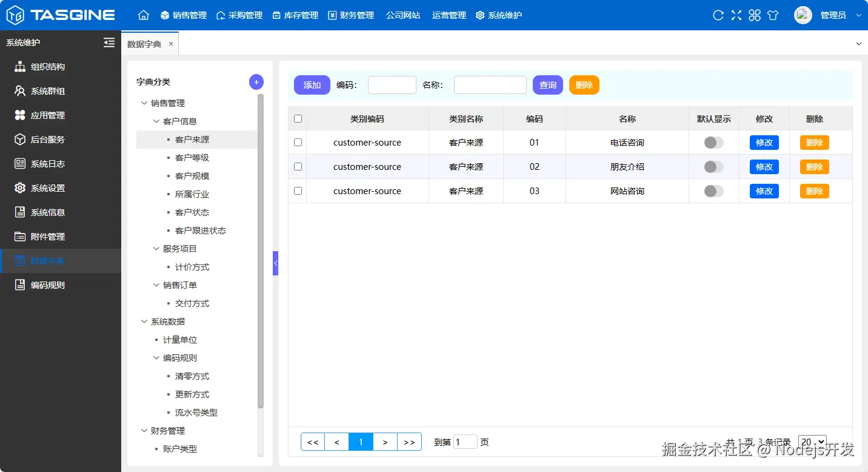The height and width of the screenshot is (472, 868).
Task: Enter fullscreen via the expand icon
Action: (735, 15)
